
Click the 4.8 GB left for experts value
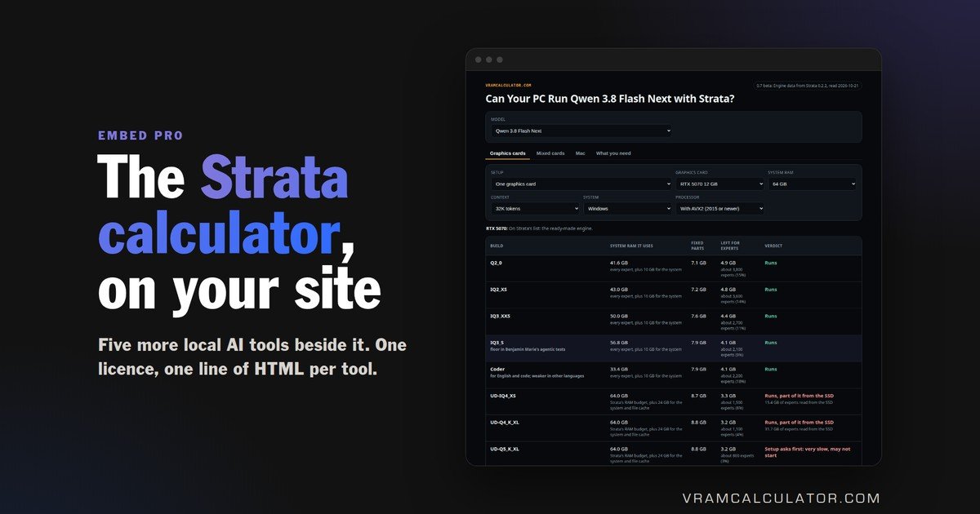click(728, 290)
